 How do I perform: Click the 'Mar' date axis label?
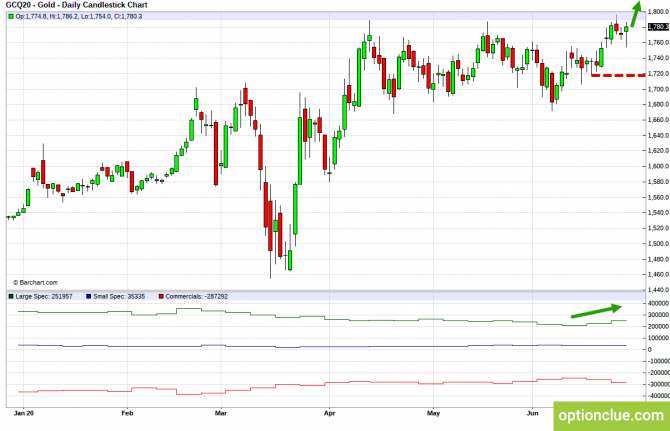click(x=221, y=413)
